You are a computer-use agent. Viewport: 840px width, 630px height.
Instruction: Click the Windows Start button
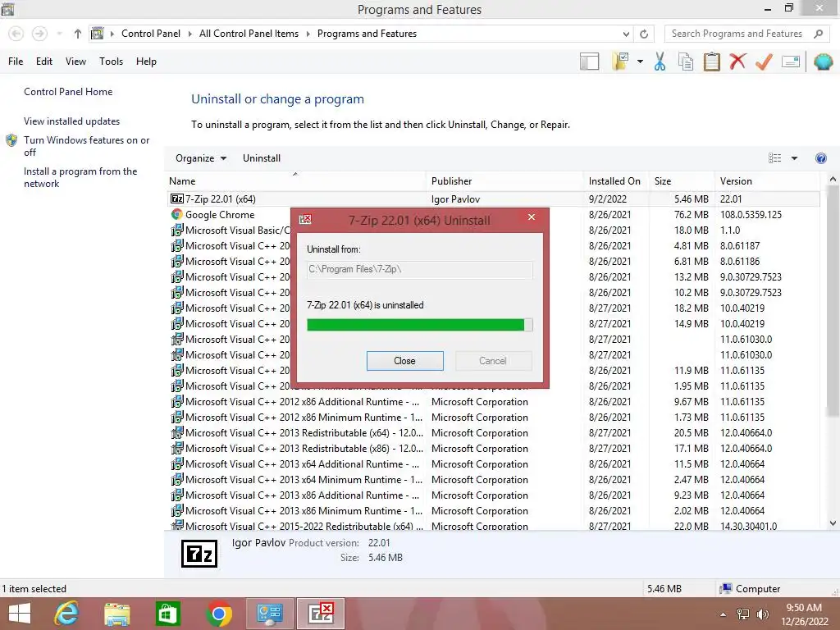(x=20, y=614)
